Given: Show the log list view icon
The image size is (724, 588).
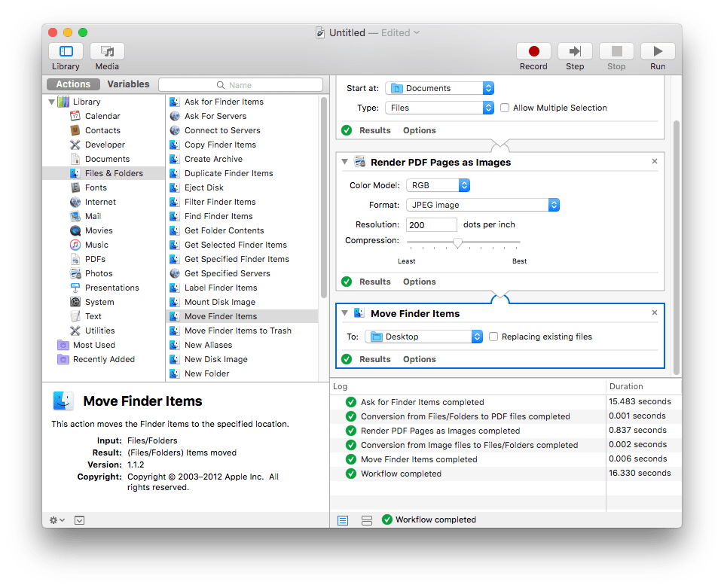Looking at the screenshot, I should click(x=343, y=520).
